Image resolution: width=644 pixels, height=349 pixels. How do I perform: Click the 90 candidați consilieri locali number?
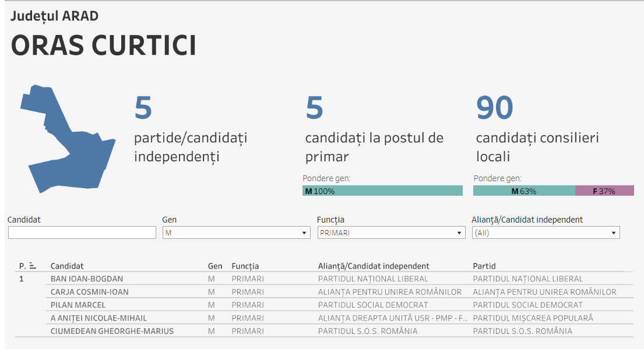495,108
